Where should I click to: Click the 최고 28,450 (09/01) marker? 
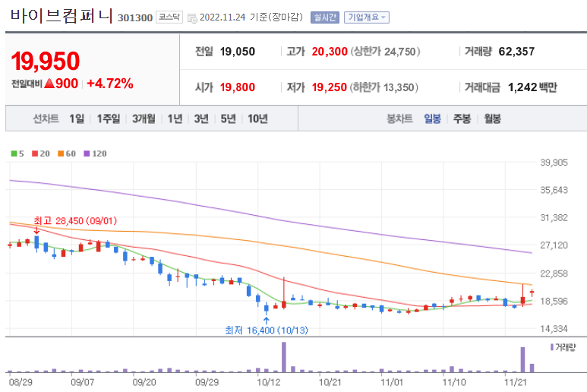point(75,221)
